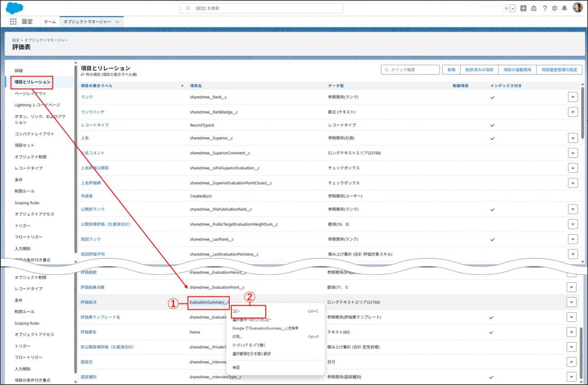
Task: Open the notifications bell icon
Action: click(x=565, y=8)
